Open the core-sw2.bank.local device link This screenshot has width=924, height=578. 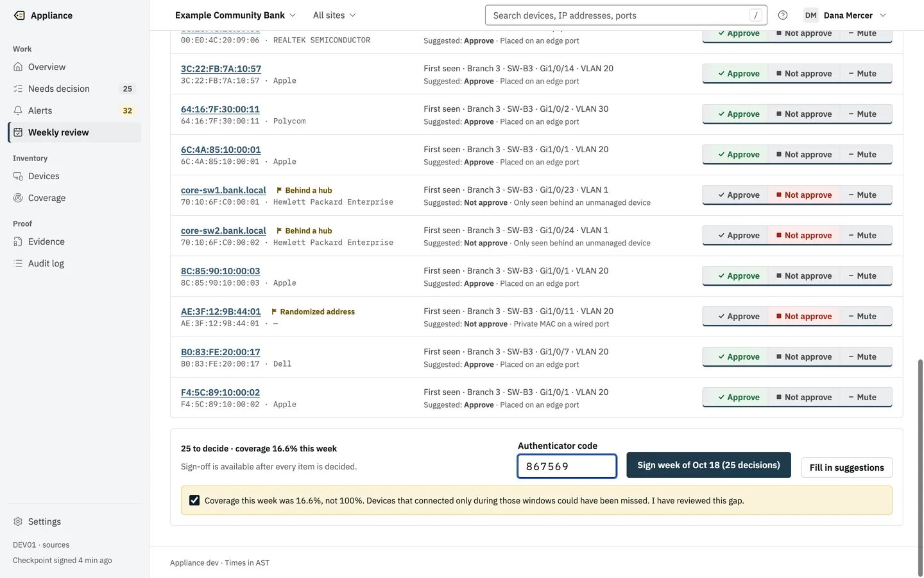pos(223,231)
